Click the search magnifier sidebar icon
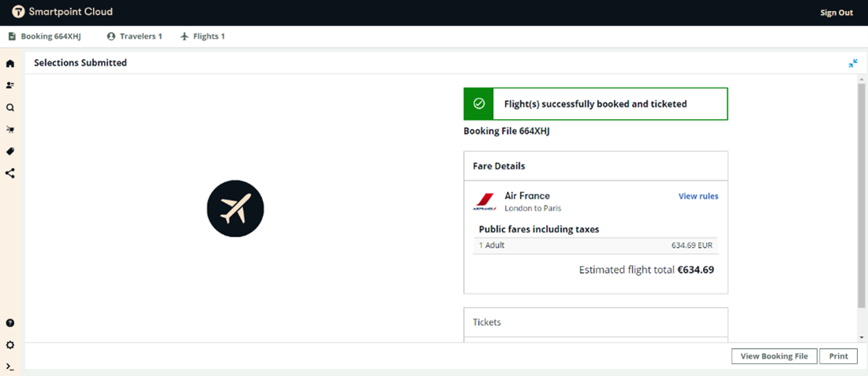Image resolution: width=868 pixels, height=376 pixels. (x=10, y=107)
